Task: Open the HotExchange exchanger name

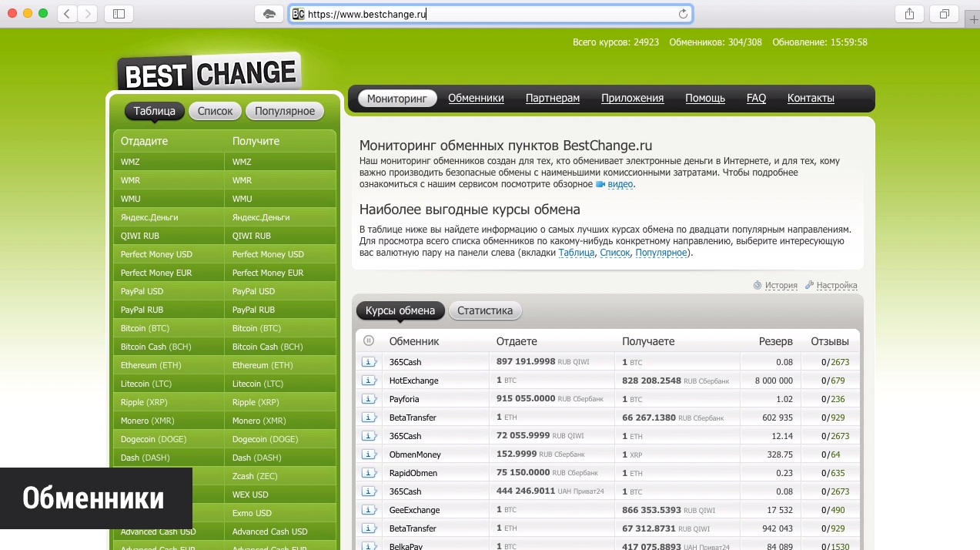Action: pyautogui.click(x=413, y=381)
